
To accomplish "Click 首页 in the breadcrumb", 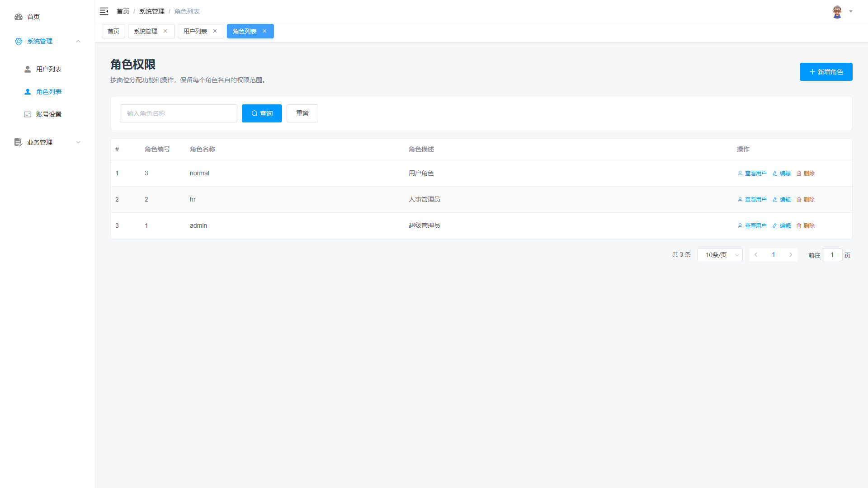I will 123,11.
